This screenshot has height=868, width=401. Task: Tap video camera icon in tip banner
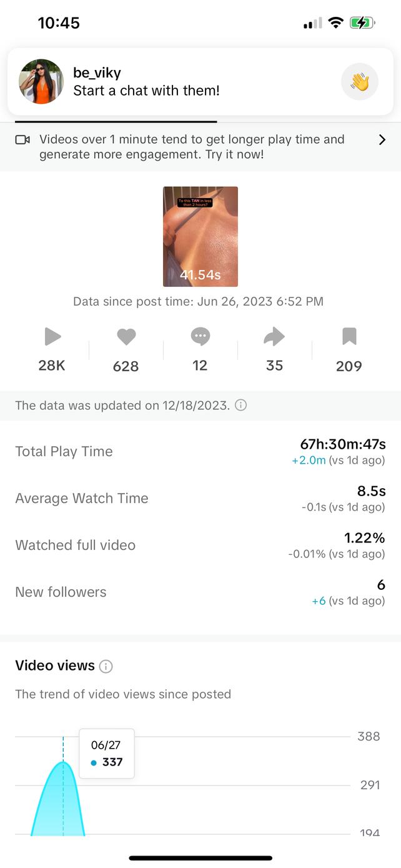point(22,140)
